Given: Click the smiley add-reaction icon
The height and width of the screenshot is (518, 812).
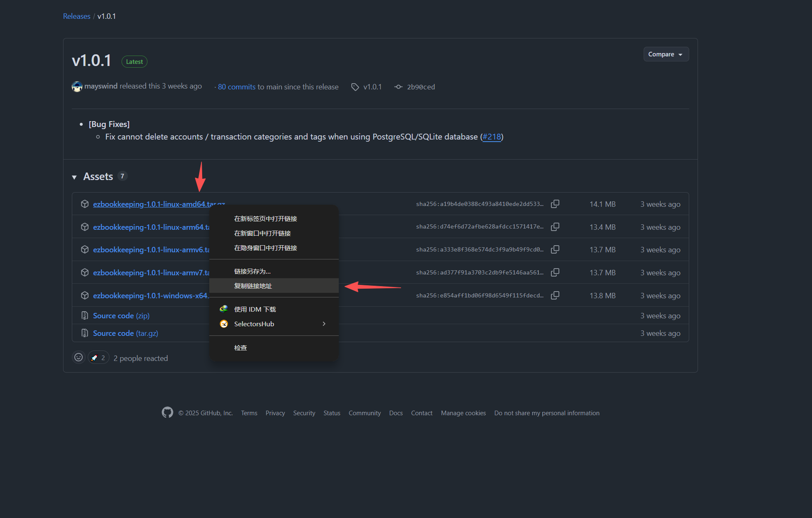Looking at the screenshot, I should click(79, 358).
